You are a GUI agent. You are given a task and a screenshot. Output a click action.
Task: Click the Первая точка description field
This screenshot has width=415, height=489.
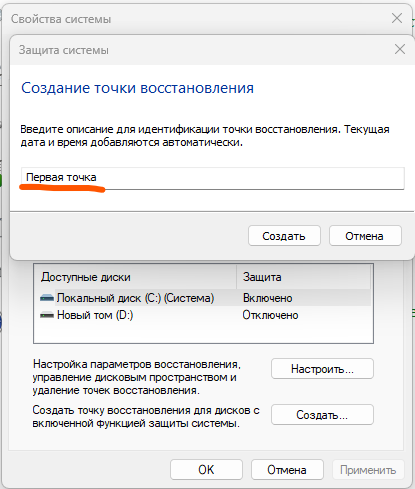212,178
